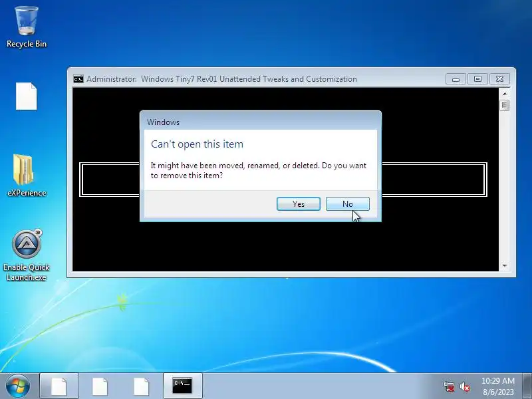
Task: Open first blank document taskbar item
Action: [x=59, y=386]
